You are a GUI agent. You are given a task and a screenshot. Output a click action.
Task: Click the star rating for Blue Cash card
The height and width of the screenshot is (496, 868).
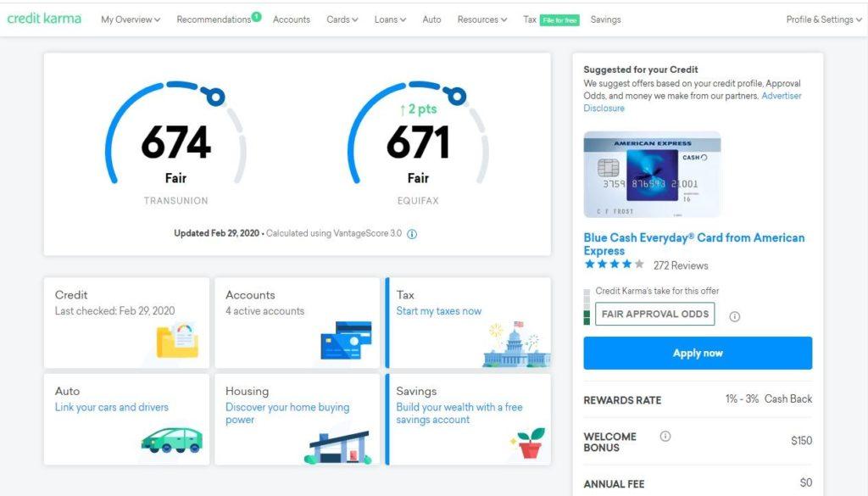[x=614, y=264]
